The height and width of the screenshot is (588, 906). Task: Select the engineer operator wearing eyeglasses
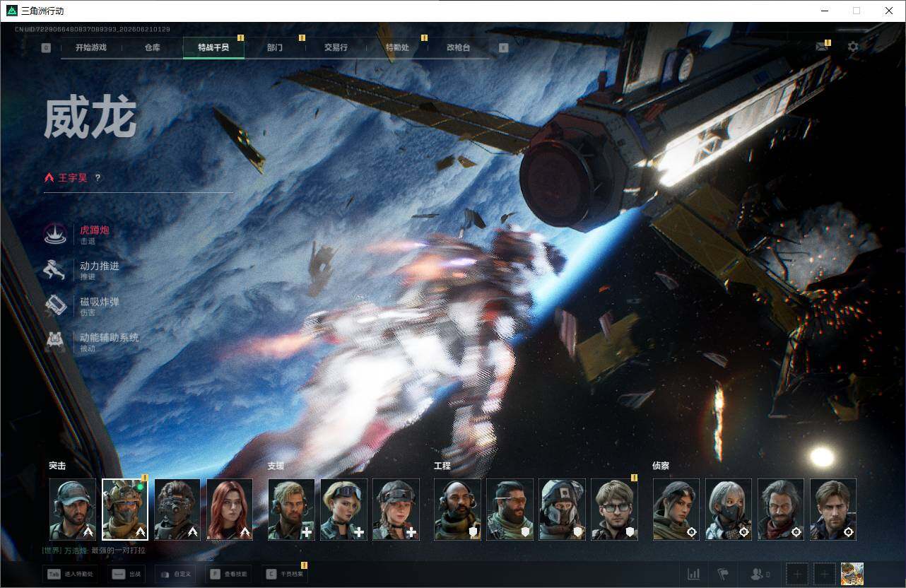(x=614, y=510)
